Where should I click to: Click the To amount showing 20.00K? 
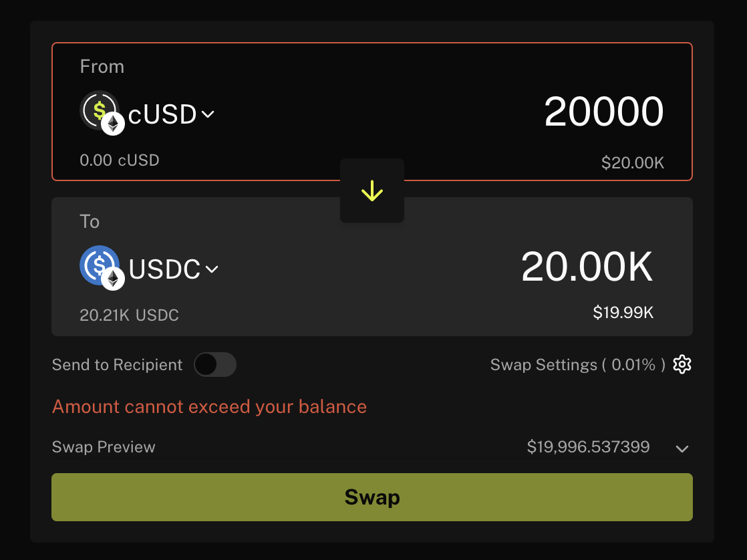[x=586, y=267]
